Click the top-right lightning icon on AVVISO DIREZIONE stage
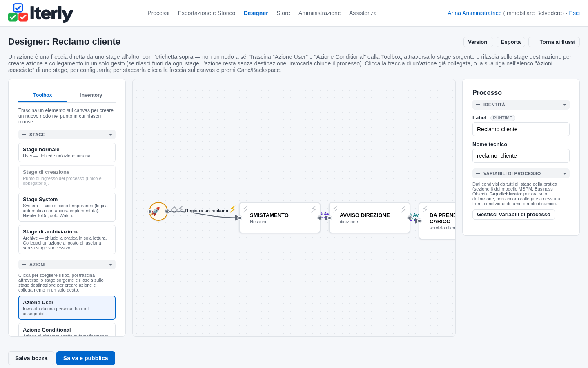 pos(403,209)
